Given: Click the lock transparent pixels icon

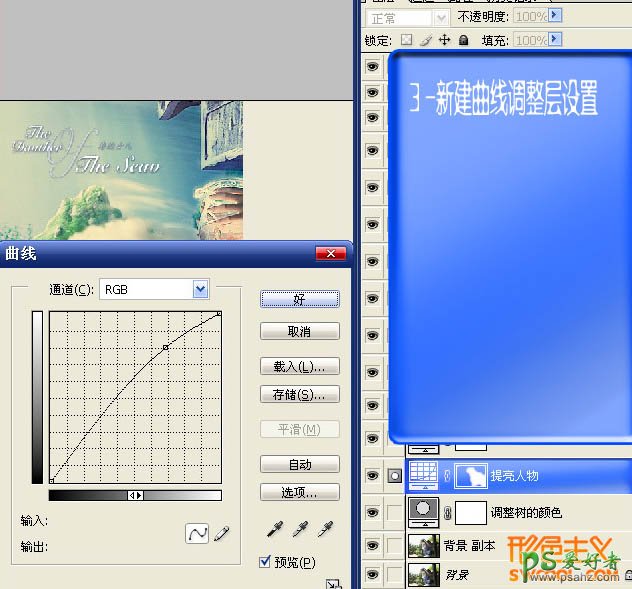Looking at the screenshot, I should pyautogui.click(x=406, y=40).
